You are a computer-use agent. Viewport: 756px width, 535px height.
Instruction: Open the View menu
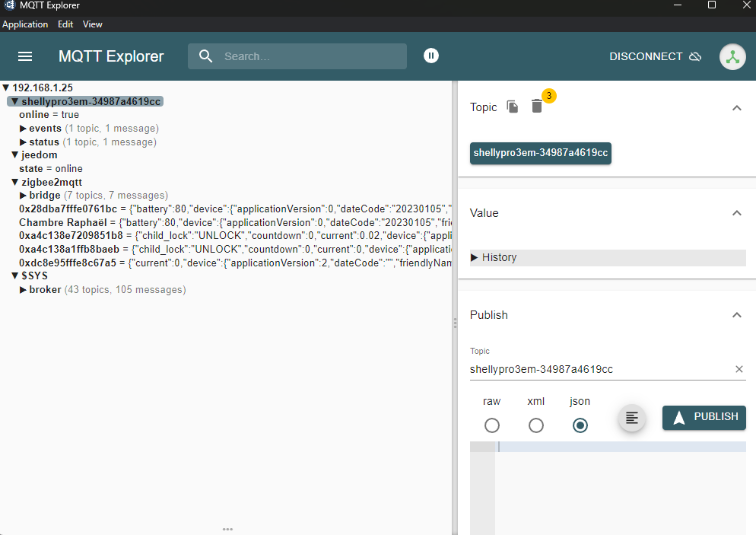(x=92, y=24)
